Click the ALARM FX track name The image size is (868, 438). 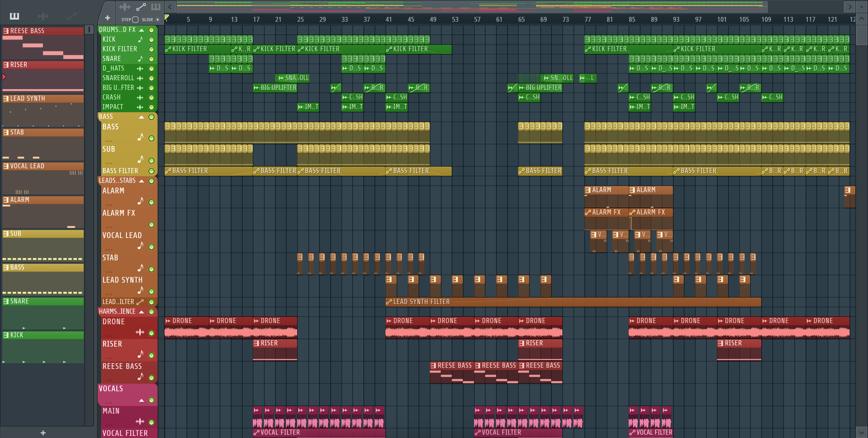click(119, 213)
